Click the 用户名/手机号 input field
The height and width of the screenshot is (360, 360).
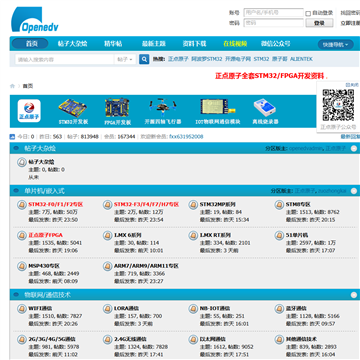click(273, 13)
